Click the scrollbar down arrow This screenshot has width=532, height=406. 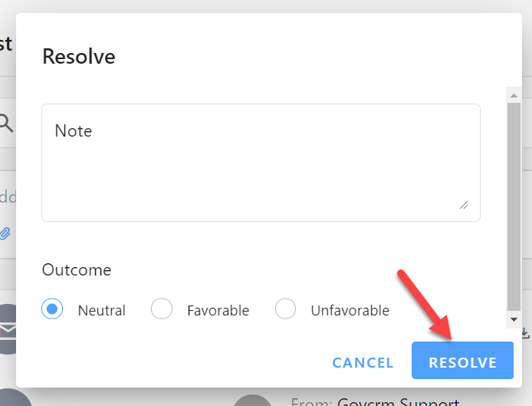514,320
